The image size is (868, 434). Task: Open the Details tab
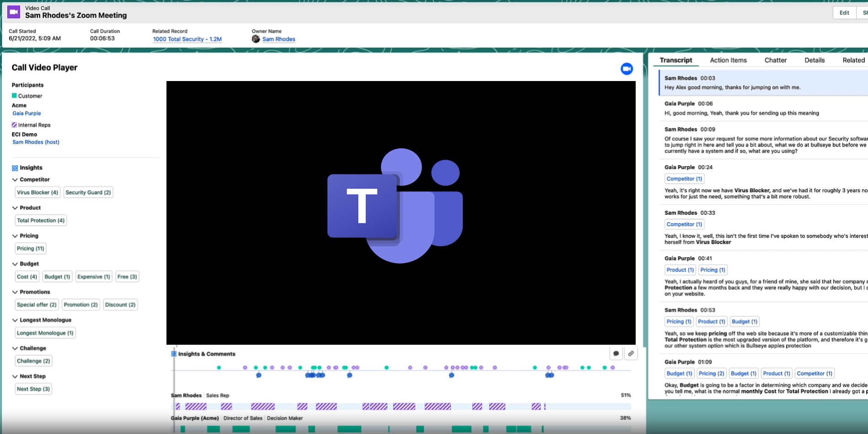(814, 60)
